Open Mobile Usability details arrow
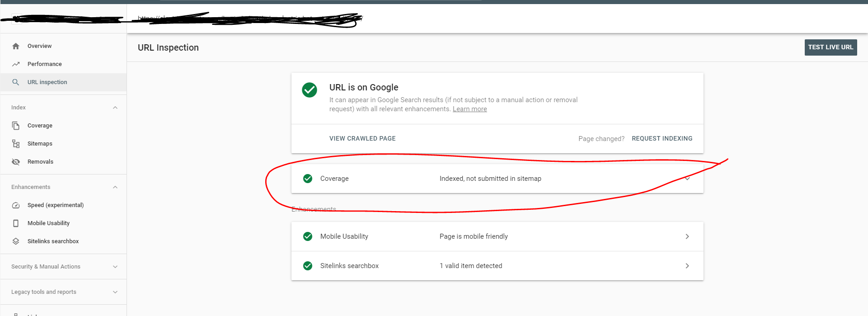 pyautogui.click(x=687, y=236)
